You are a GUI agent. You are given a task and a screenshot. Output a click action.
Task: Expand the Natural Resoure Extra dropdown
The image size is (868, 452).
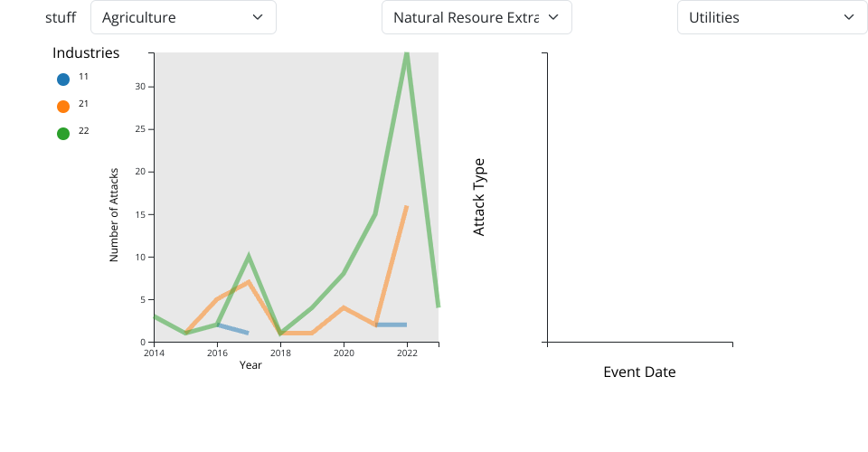click(x=476, y=17)
